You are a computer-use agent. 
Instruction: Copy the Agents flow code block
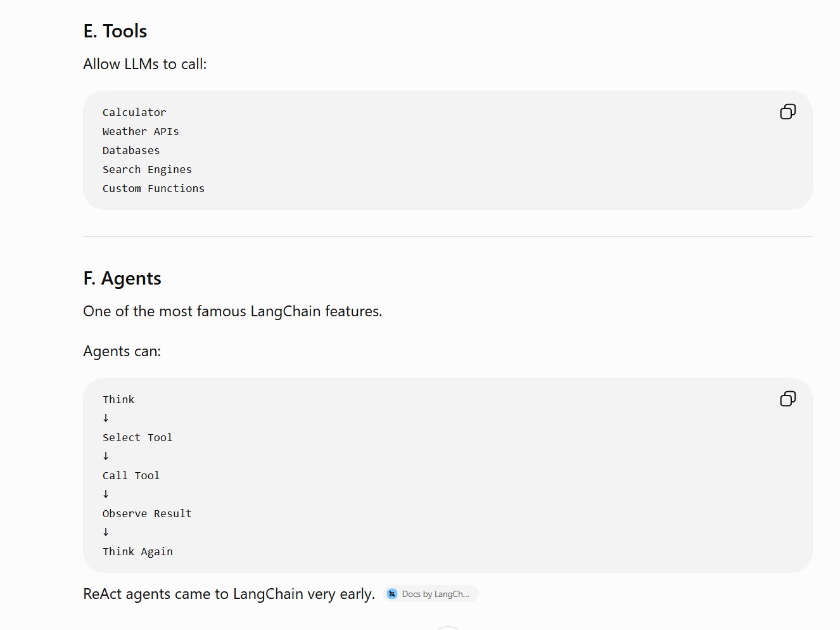pos(787,399)
